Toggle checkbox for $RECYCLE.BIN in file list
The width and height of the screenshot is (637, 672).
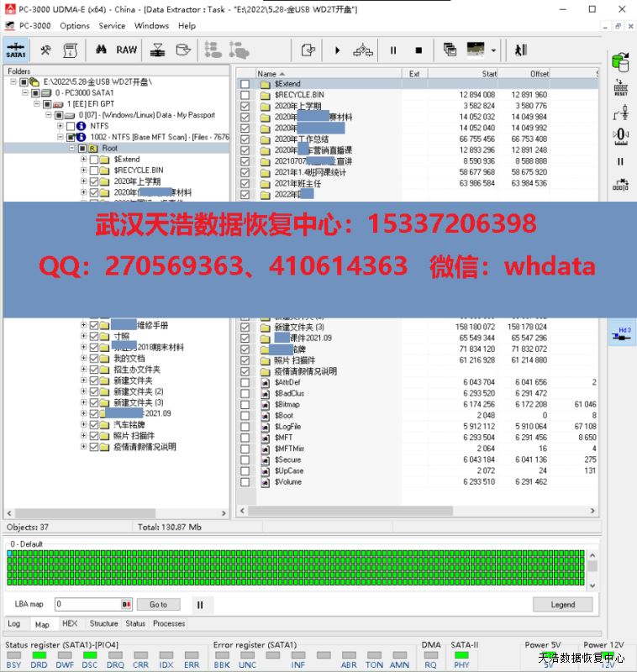pos(245,96)
